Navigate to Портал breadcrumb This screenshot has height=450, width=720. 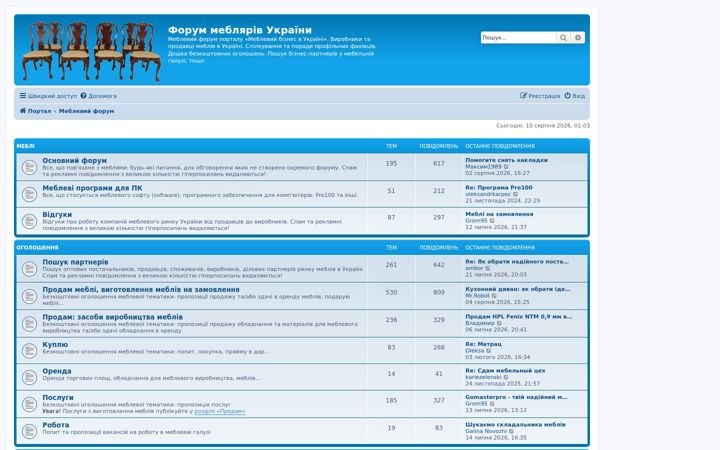pos(35,111)
